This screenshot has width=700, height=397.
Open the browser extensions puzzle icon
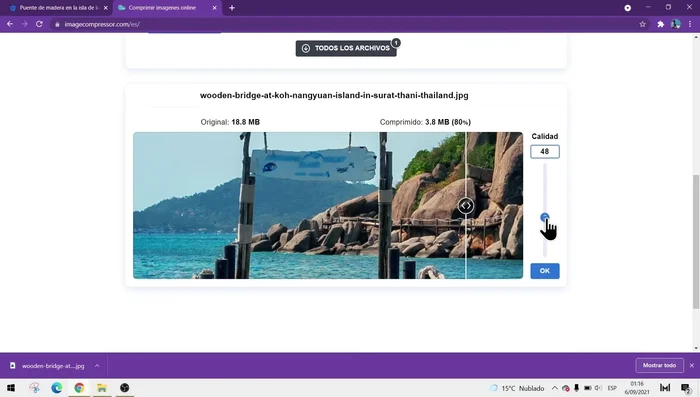pos(661,24)
